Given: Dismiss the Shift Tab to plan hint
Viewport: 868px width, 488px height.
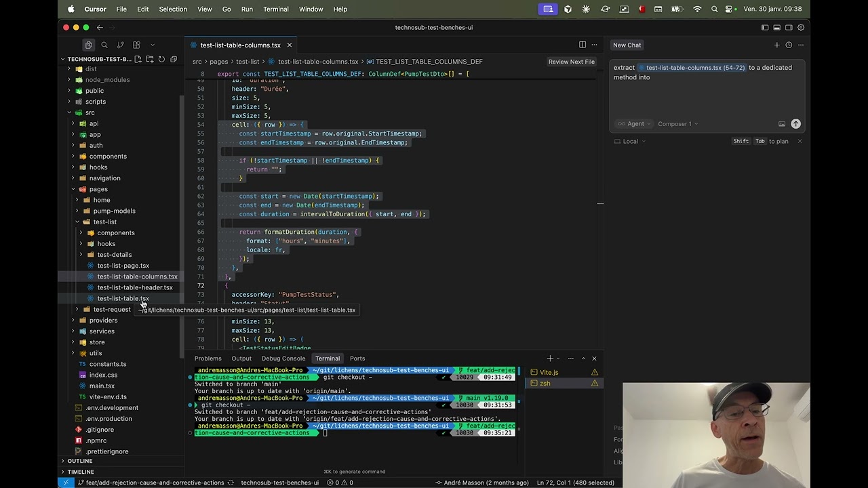Looking at the screenshot, I should tap(800, 141).
